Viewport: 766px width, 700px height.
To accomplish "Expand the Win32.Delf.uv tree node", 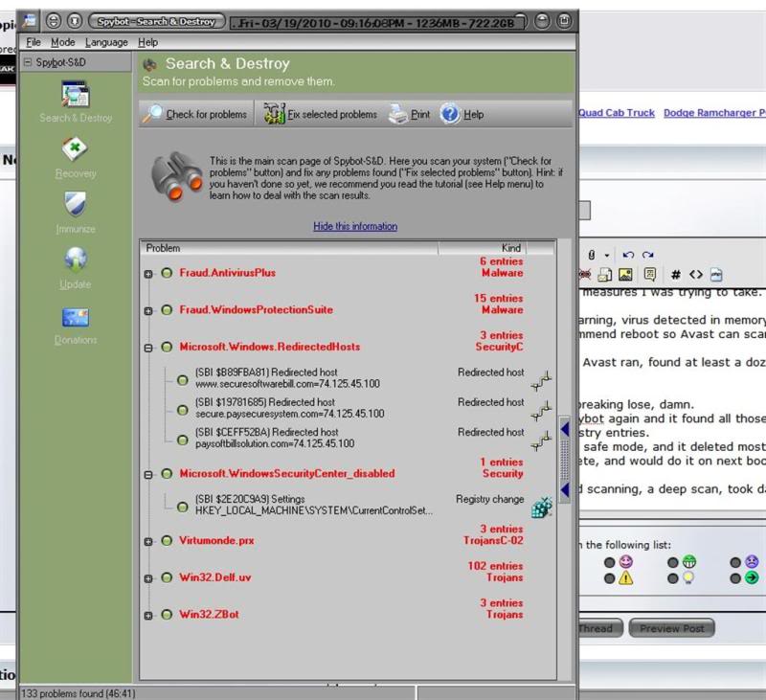I will tap(148, 578).
